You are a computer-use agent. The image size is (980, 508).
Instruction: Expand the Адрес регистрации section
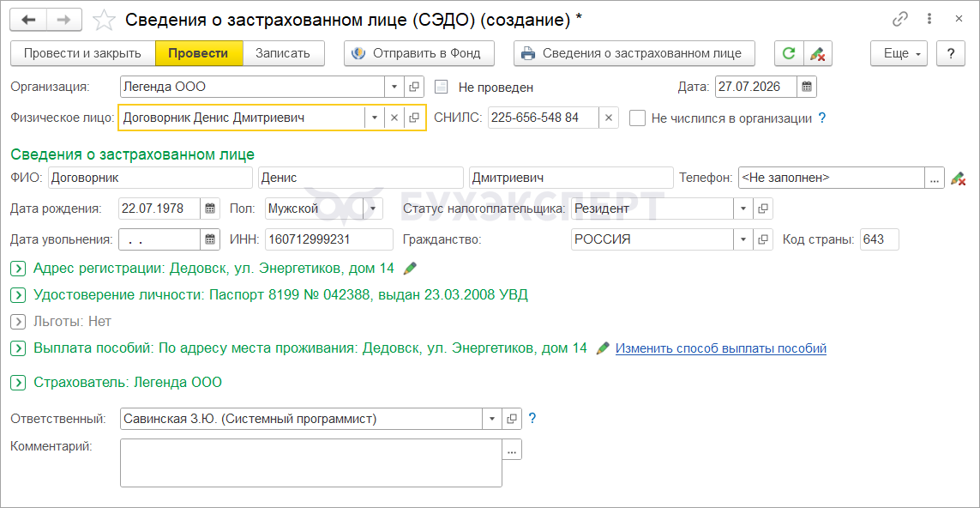pos(19,269)
